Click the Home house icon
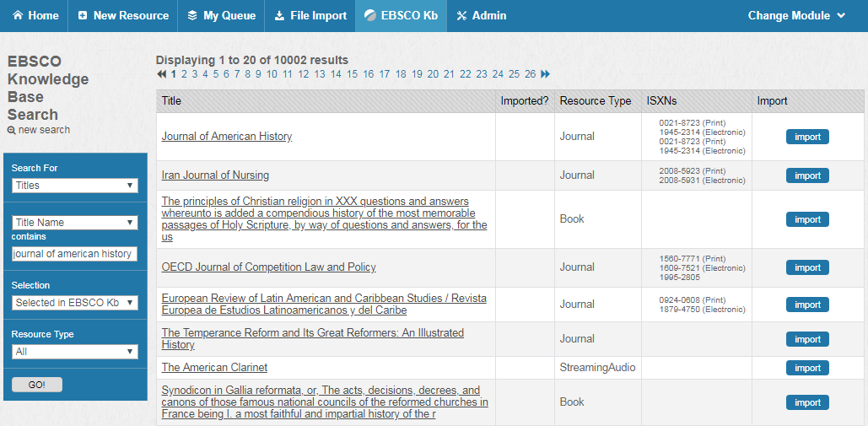 pyautogui.click(x=18, y=16)
